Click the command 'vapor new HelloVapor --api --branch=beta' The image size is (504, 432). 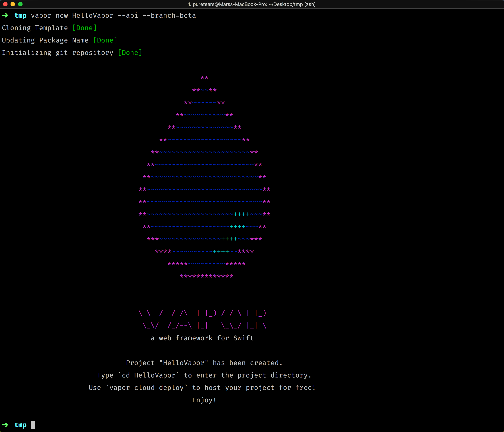(113, 16)
